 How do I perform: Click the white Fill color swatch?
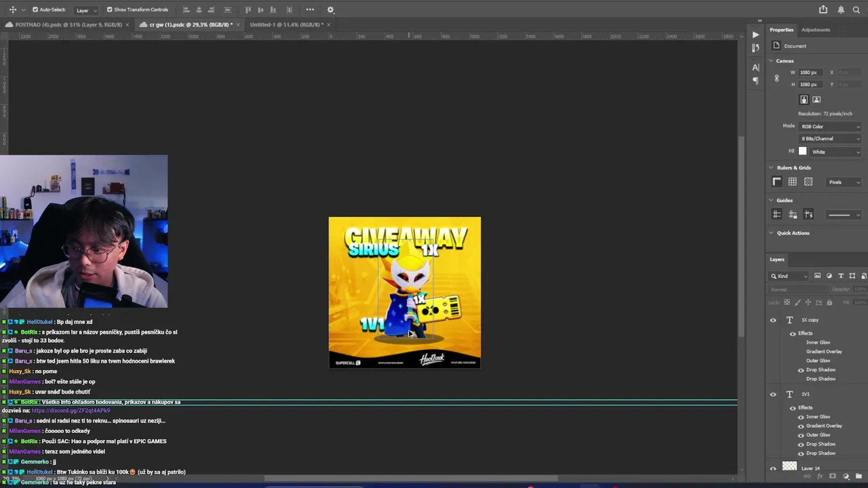[x=803, y=152]
